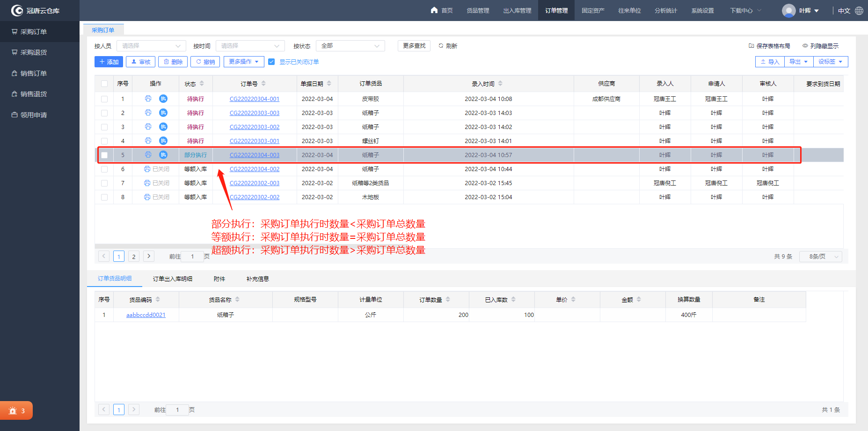This screenshot has height=431, width=868.
Task: Switch to 订单出入库明细 tab
Action: 173,279
